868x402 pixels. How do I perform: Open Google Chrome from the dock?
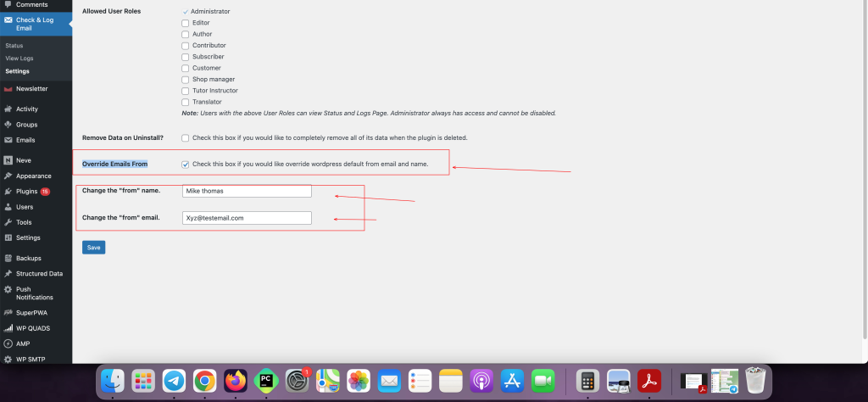[205, 381]
